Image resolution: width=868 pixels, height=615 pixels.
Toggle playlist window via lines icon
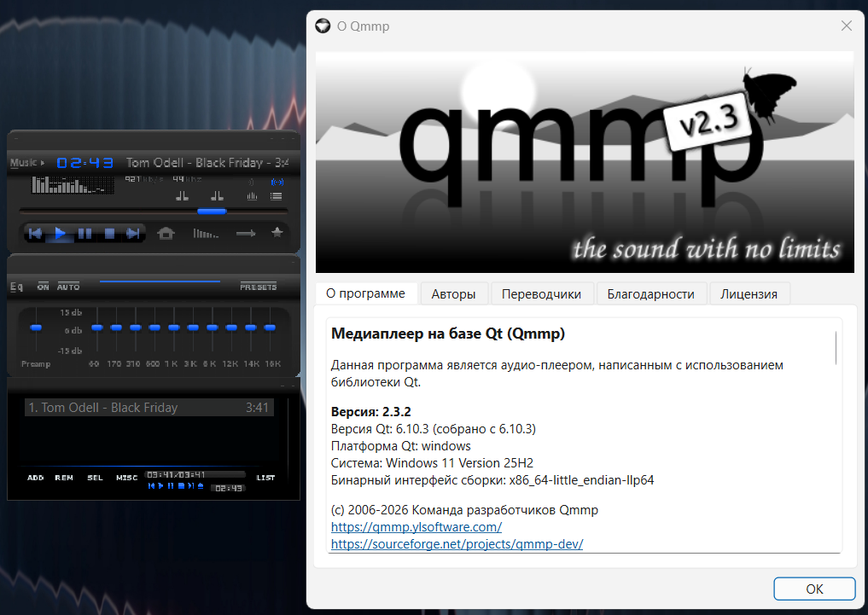(x=276, y=196)
